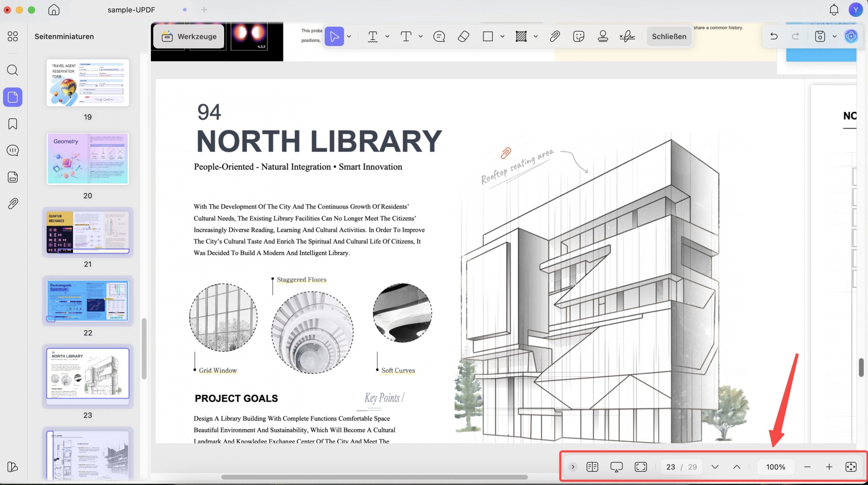
Task: Add a new tab with plus
Action: point(204,10)
